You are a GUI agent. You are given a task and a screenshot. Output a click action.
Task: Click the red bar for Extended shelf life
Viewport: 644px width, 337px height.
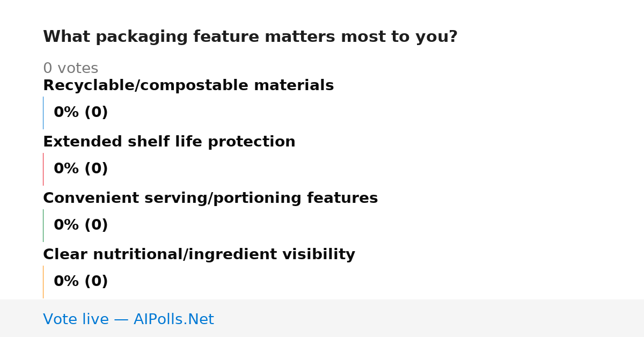click(x=43, y=169)
